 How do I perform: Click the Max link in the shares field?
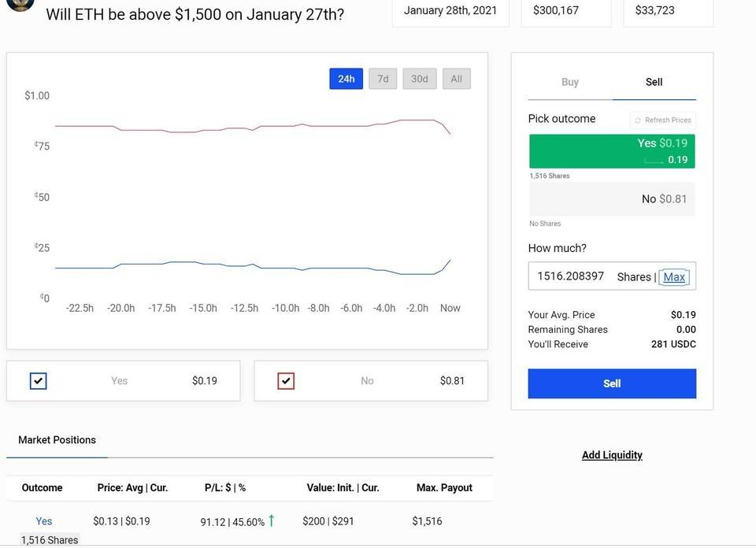674,277
